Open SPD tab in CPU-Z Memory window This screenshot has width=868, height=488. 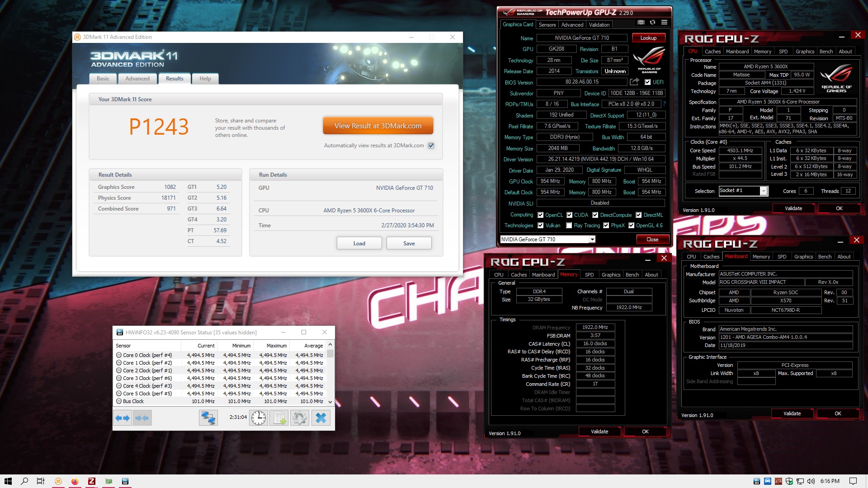click(x=589, y=275)
